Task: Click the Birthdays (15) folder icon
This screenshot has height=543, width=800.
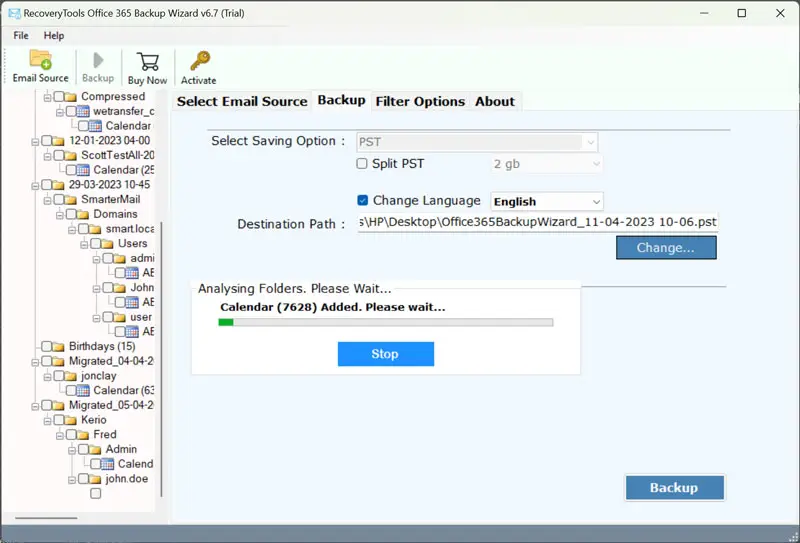Action: tap(59, 347)
